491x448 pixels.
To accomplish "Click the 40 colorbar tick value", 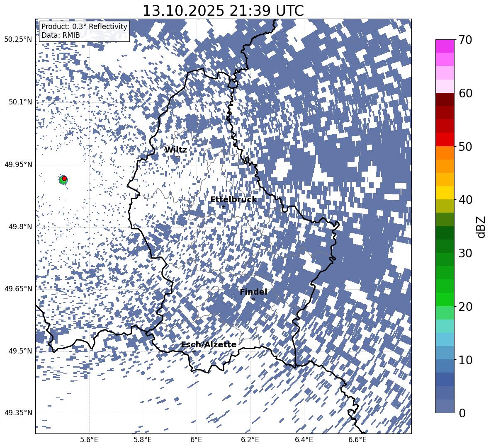I will tap(465, 200).
